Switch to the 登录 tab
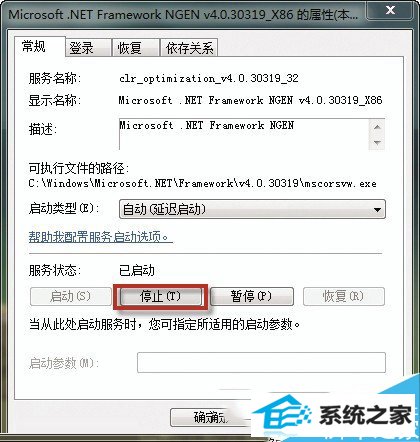This screenshot has height=442, width=420. (88, 48)
